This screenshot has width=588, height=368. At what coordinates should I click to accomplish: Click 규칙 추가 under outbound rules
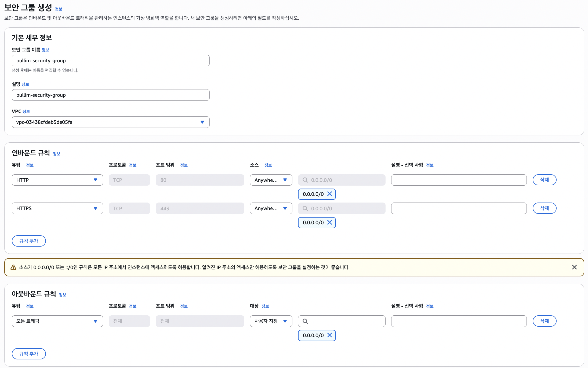(x=29, y=354)
